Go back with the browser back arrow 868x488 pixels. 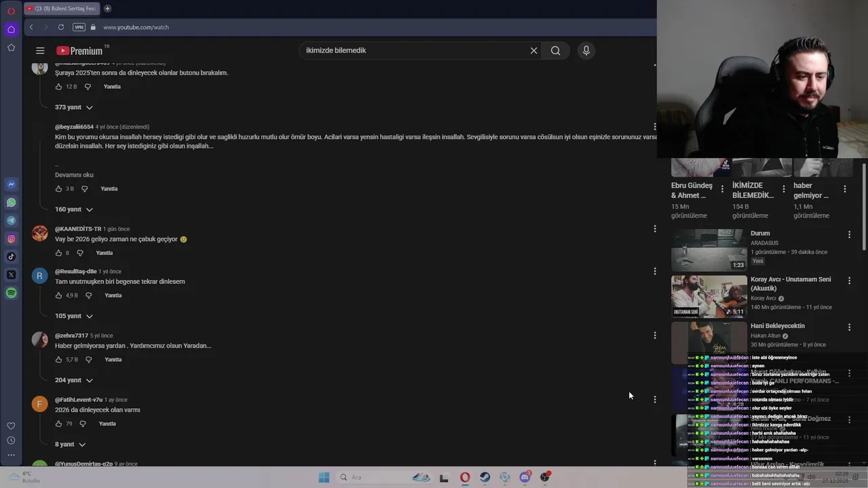31,27
